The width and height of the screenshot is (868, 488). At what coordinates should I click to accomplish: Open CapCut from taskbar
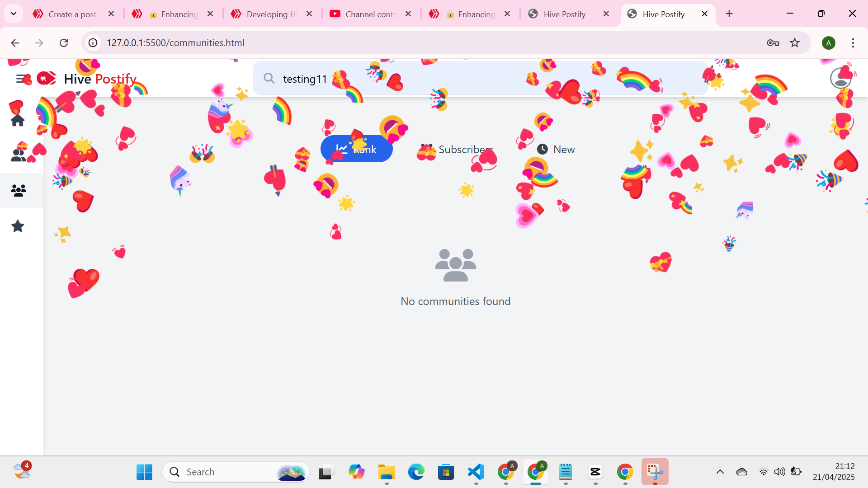595,472
